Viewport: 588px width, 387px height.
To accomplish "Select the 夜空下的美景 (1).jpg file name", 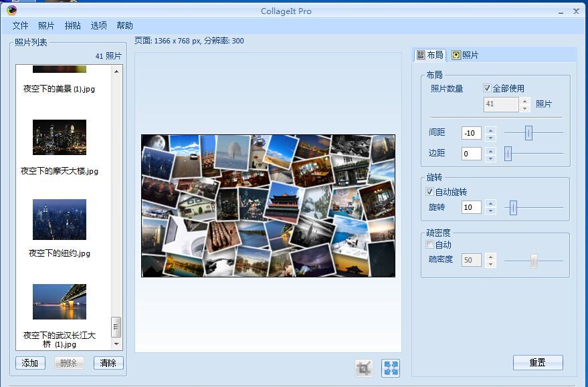I will pos(59,89).
